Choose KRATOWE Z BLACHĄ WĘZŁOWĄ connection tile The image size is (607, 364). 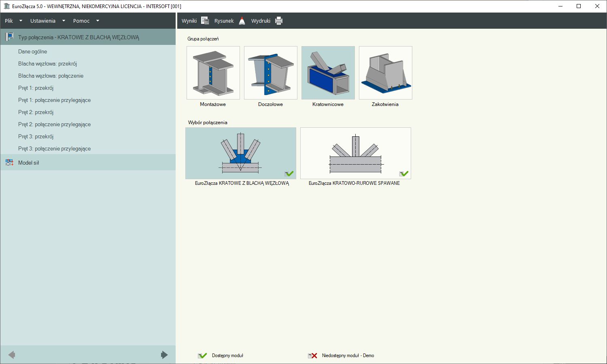(x=241, y=153)
